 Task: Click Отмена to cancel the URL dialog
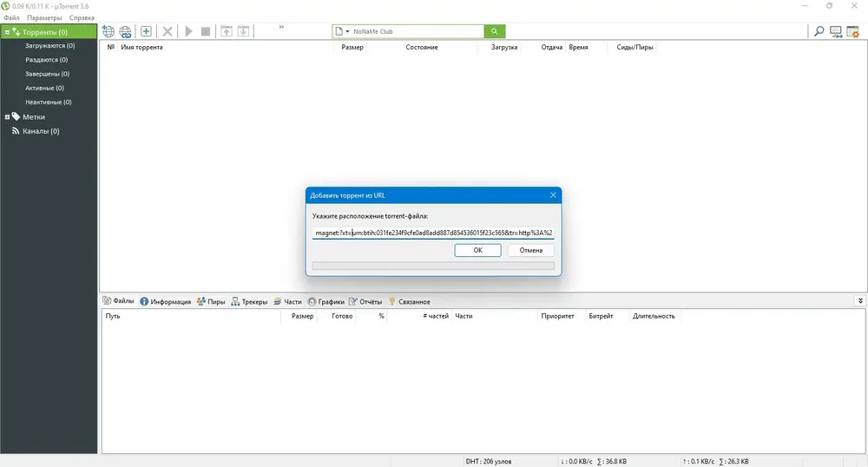pos(531,250)
